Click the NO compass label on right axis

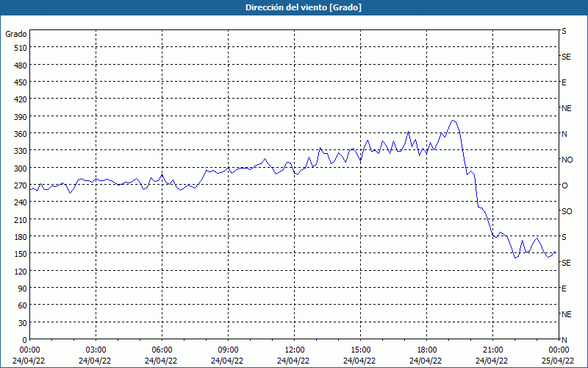pos(567,160)
